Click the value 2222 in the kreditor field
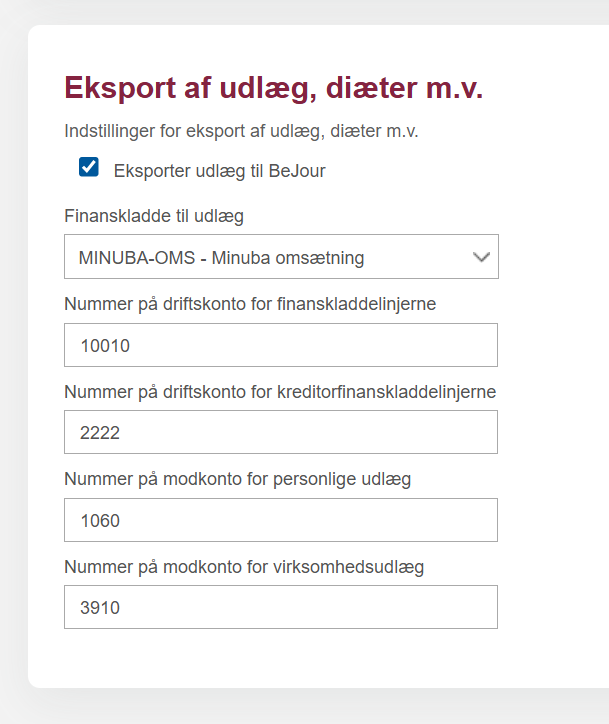 (x=100, y=433)
